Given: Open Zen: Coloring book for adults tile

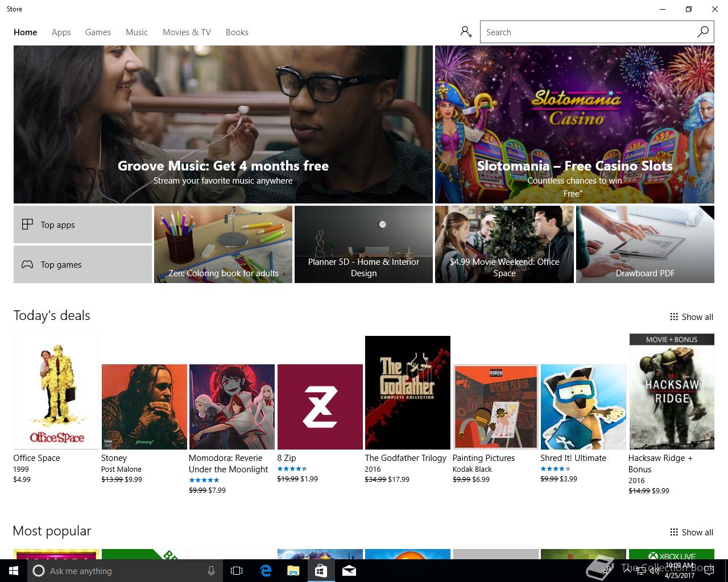Looking at the screenshot, I should pyautogui.click(x=223, y=244).
